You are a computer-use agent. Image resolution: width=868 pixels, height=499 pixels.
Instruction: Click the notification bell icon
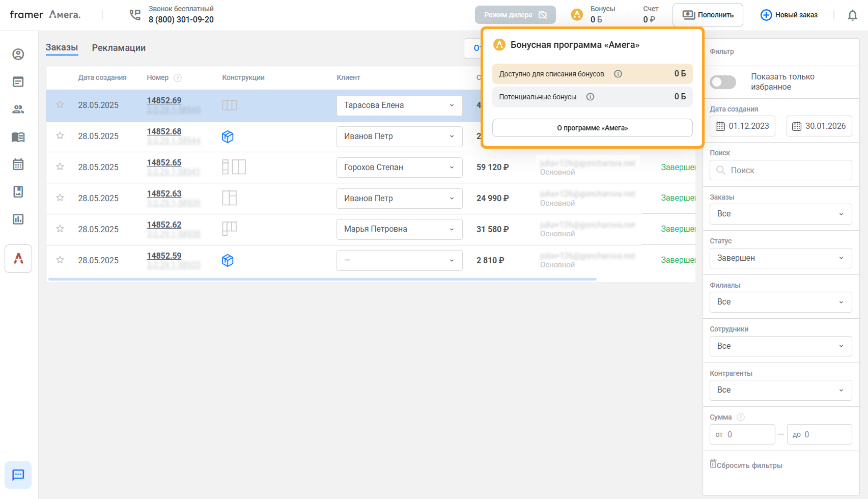click(x=852, y=15)
